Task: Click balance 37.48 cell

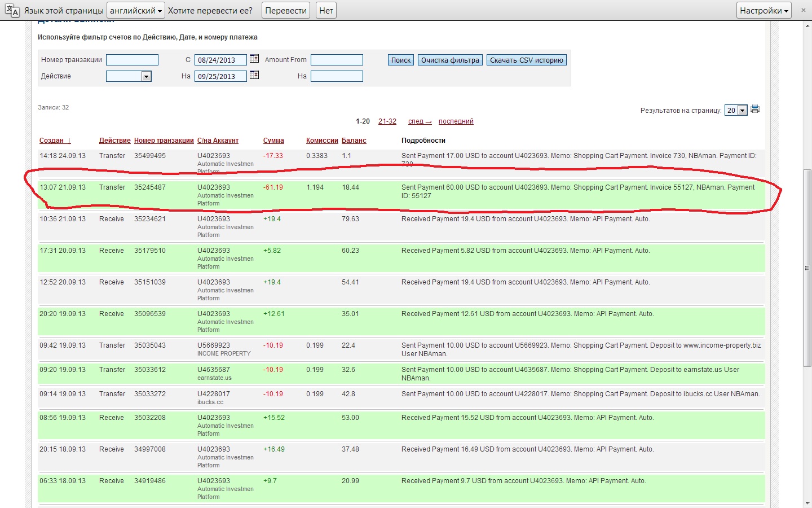Action: tap(350, 449)
